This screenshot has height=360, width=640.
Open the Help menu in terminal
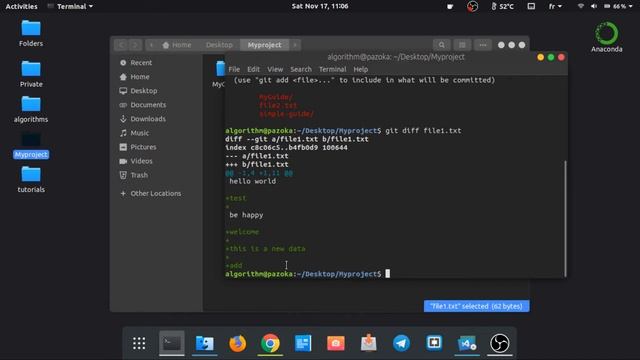pos(360,69)
